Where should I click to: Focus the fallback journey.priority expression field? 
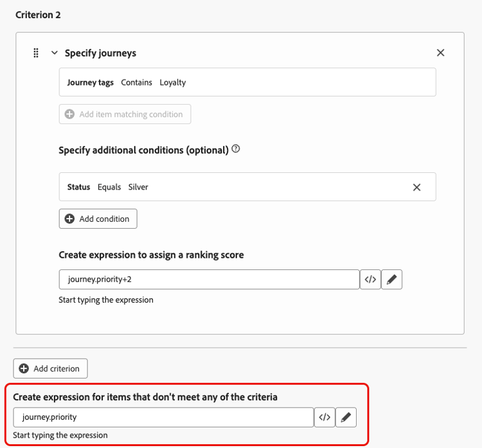coord(163,417)
